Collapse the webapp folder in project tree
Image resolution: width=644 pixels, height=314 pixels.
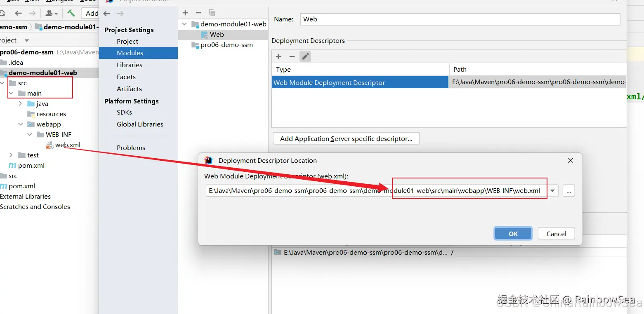pyautogui.click(x=20, y=124)
